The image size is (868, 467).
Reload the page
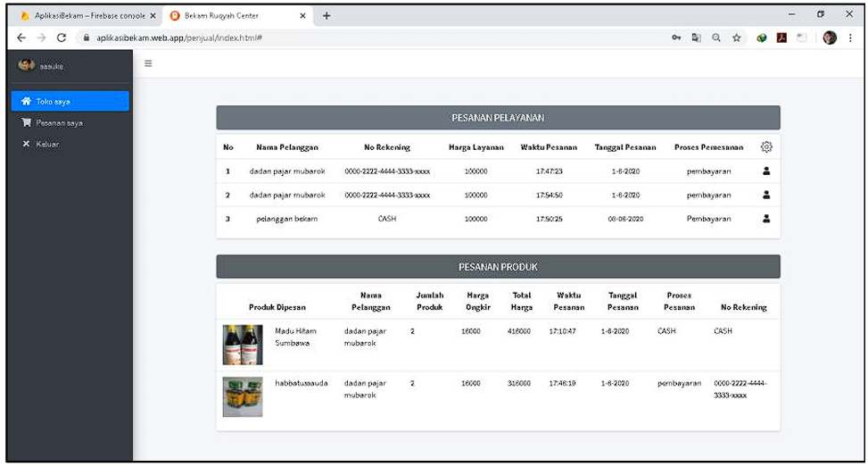click(61, 38)
